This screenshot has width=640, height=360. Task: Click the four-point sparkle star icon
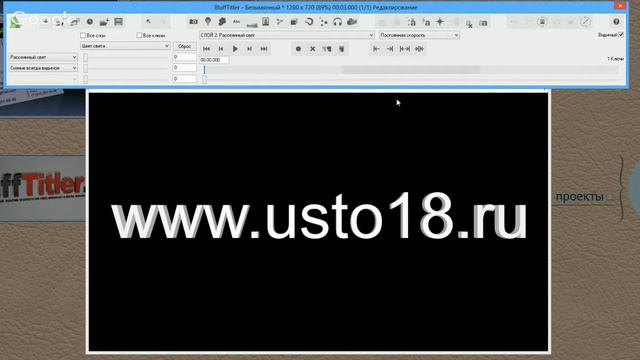[x=440, y=22]
